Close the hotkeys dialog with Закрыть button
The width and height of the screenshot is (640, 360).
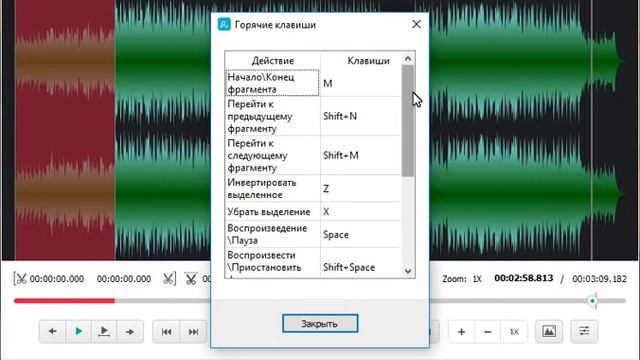[320, 323]
